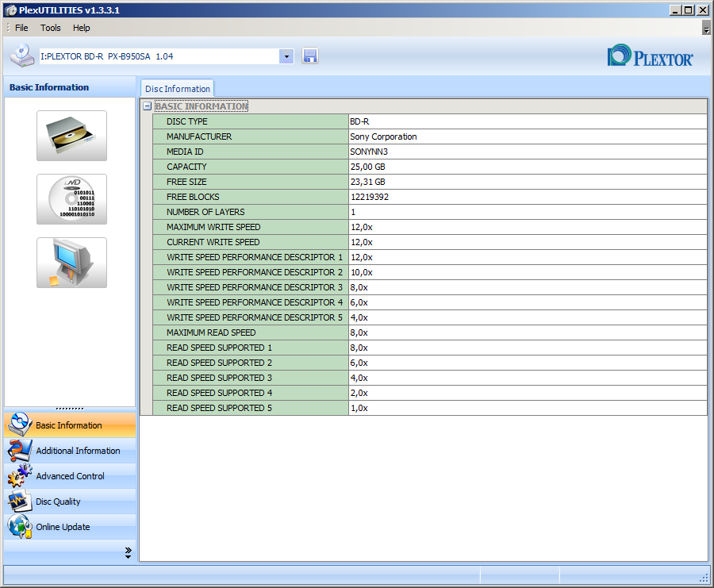Select the MAXIMUM READ SPEED row

(430, 332)
